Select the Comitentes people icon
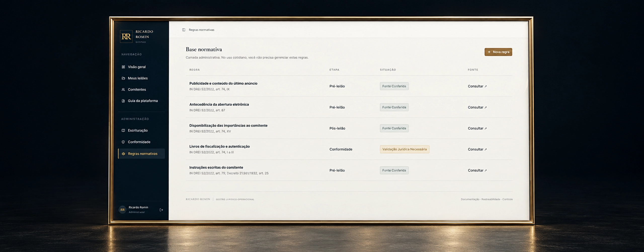 pos(123,89)
